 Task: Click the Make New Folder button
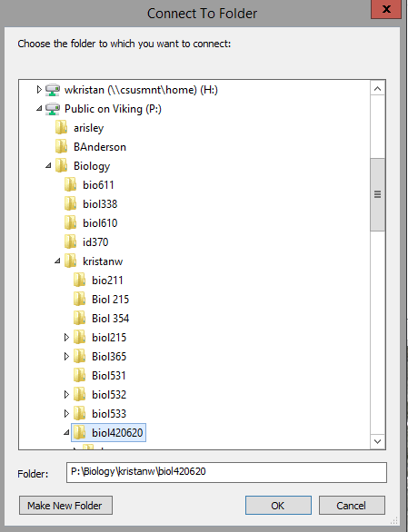tap(65, 505)
